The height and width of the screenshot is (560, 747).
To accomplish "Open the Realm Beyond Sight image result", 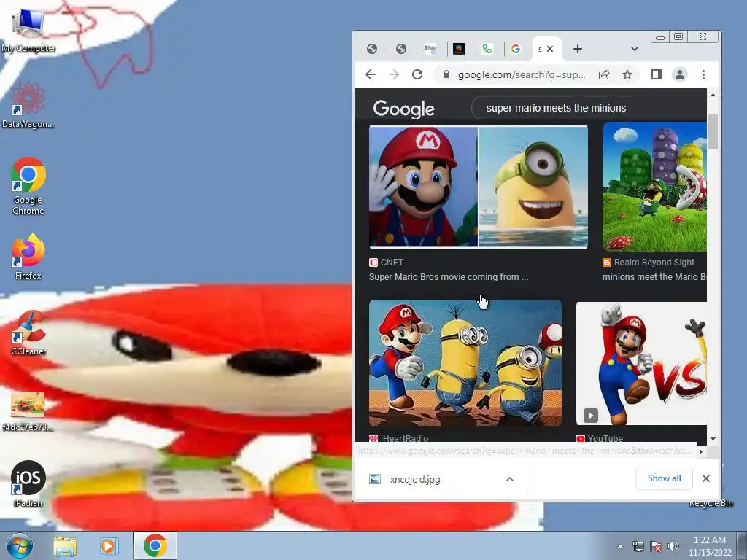I will pos(654,187).
